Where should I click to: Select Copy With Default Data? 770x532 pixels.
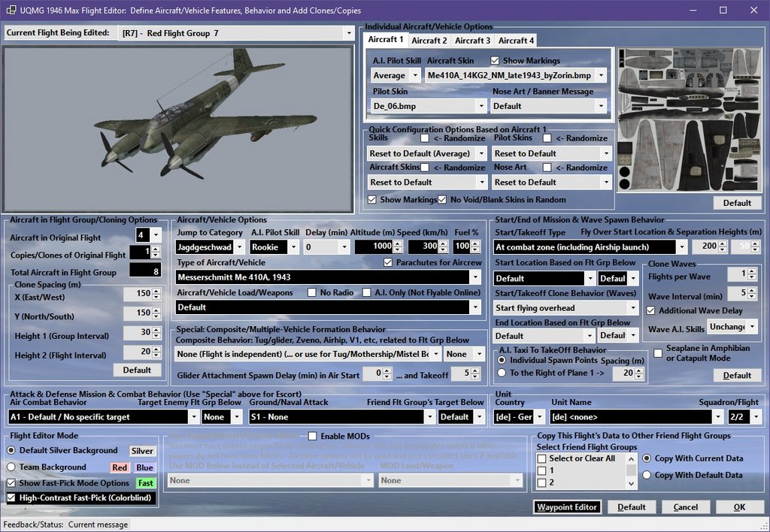click(647, 475)
